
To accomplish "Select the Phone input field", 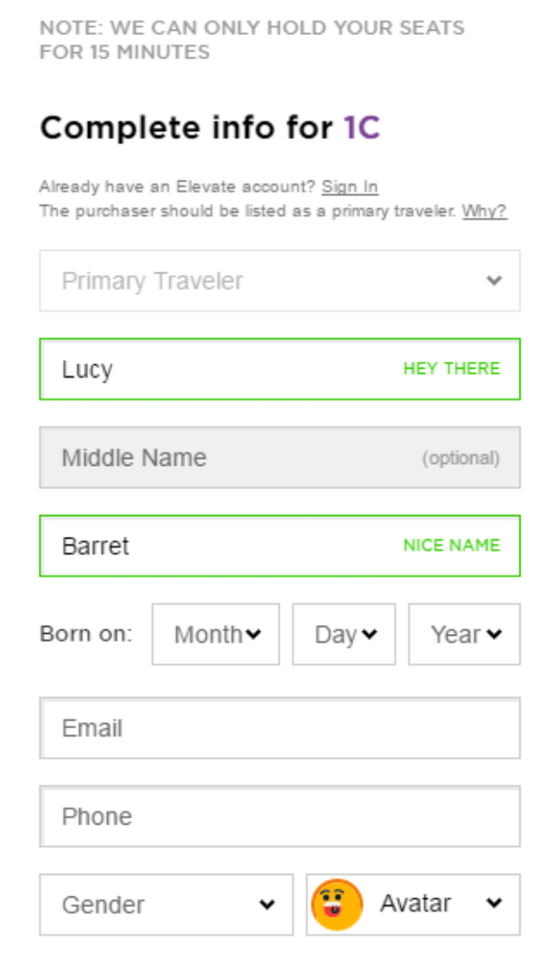I will click(x=280, y=816).
